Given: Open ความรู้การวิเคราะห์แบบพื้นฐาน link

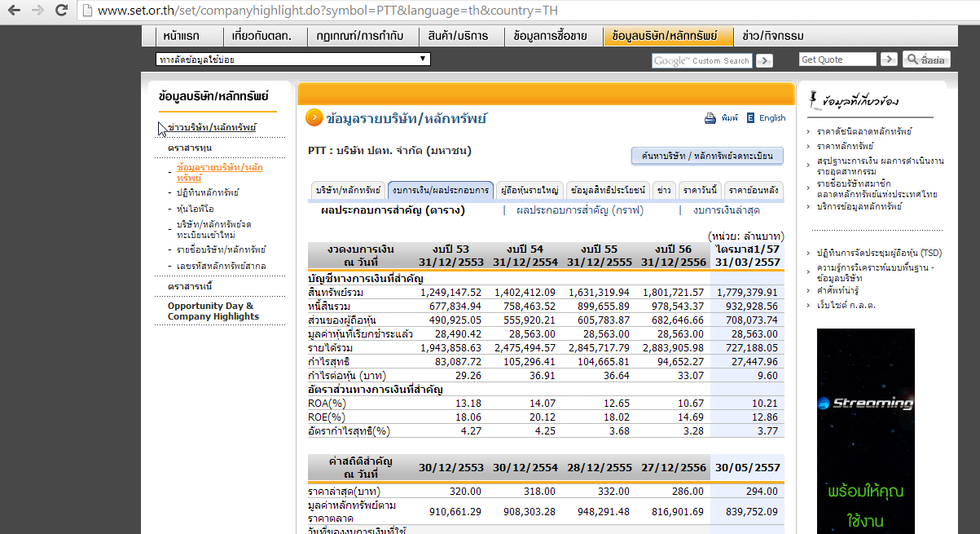Looking at the screenshot, I should (x=876, y=272).
